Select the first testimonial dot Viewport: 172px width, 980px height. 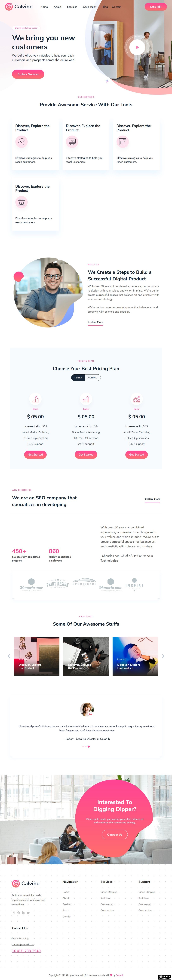point(83,746)
